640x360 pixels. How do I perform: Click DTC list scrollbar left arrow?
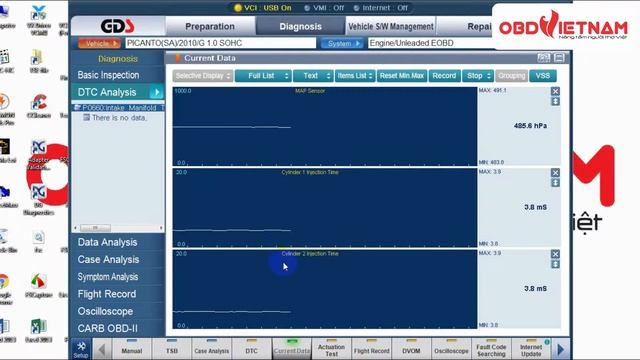click(75, 228)
